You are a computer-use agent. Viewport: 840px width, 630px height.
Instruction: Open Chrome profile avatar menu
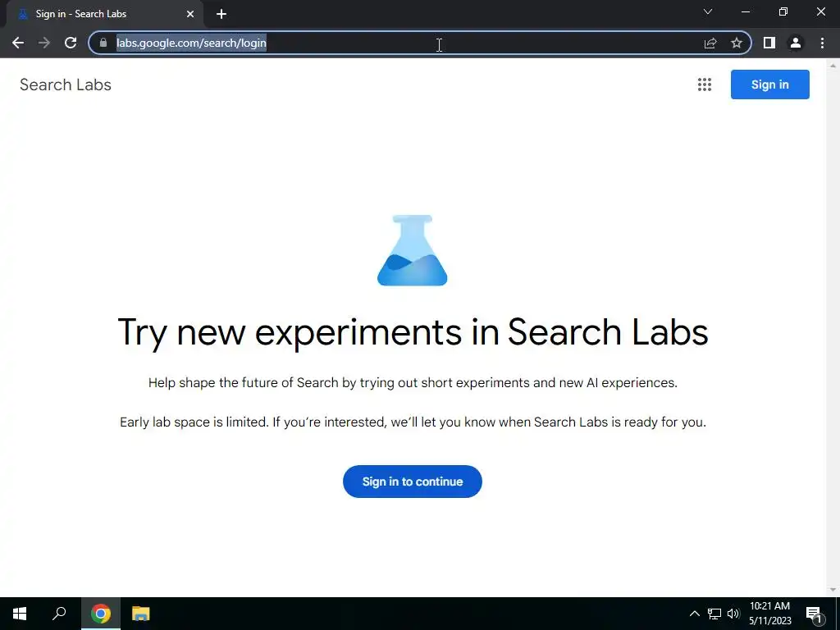click(x=796, y=43)
